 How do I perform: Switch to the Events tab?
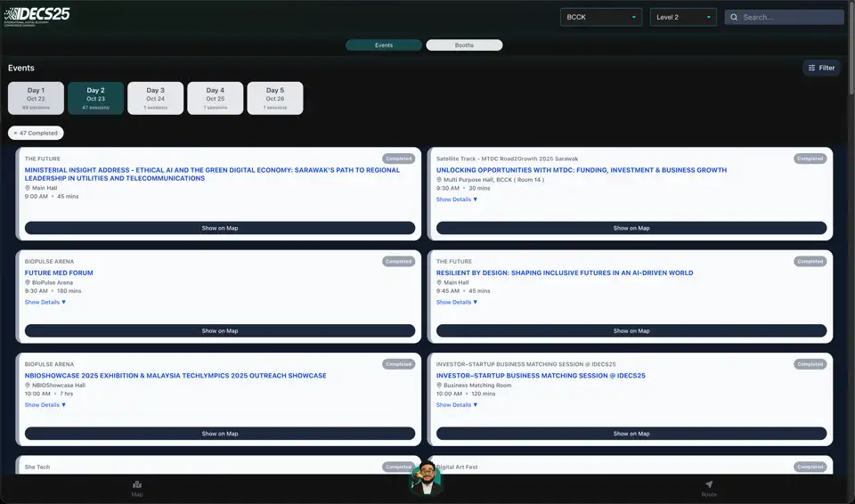pos(384,45)
